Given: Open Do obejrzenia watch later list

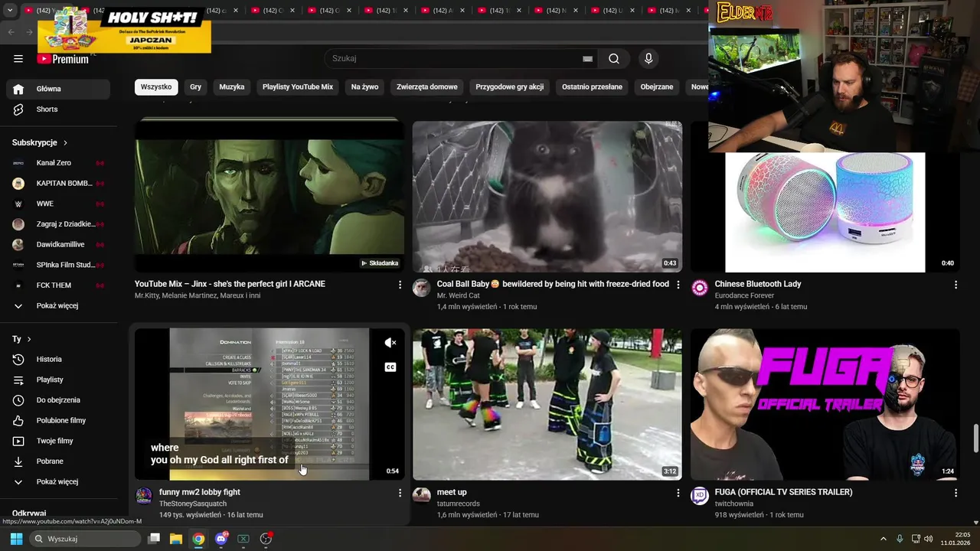Looking at the screenshot, I should [x=58, y=400].
